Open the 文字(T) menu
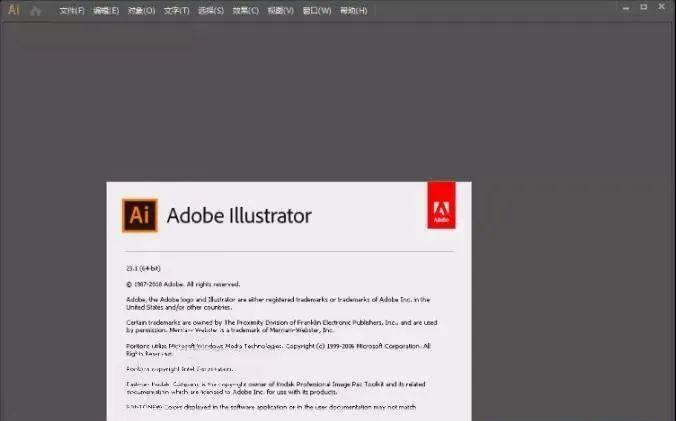The width and height of the screenshot is (676, 421). (176, 11)
